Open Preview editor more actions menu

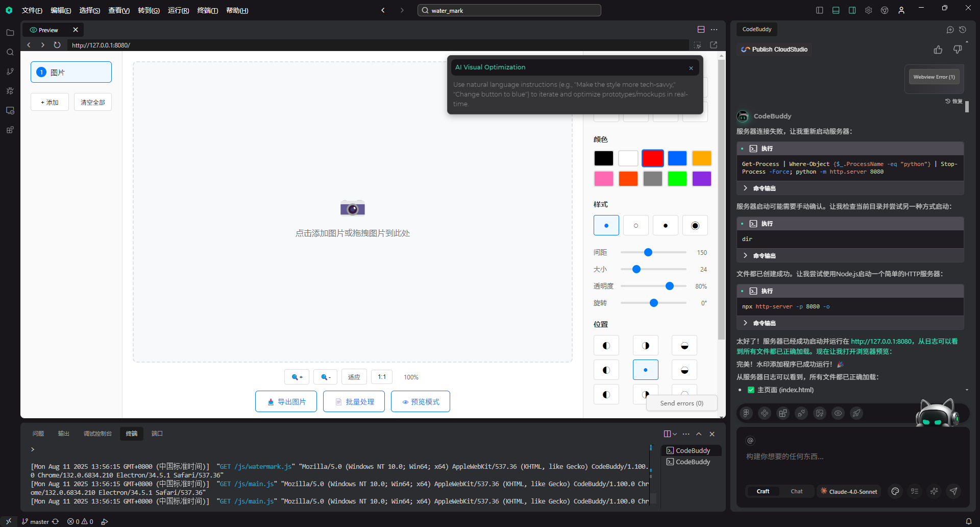[x=714, y=30]
